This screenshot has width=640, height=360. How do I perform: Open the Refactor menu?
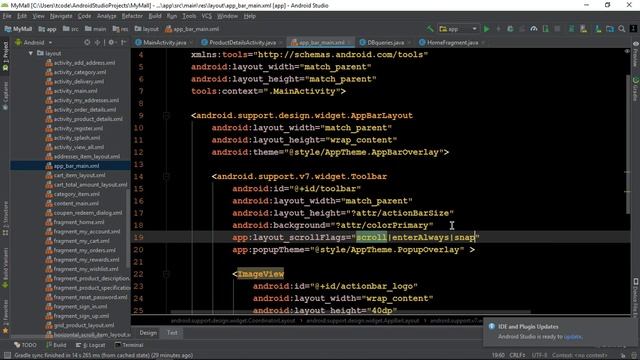(x=132, y=16)
